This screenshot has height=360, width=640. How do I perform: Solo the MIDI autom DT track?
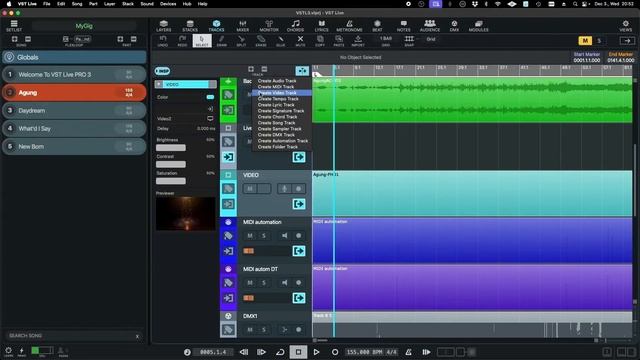pos(264,282)
